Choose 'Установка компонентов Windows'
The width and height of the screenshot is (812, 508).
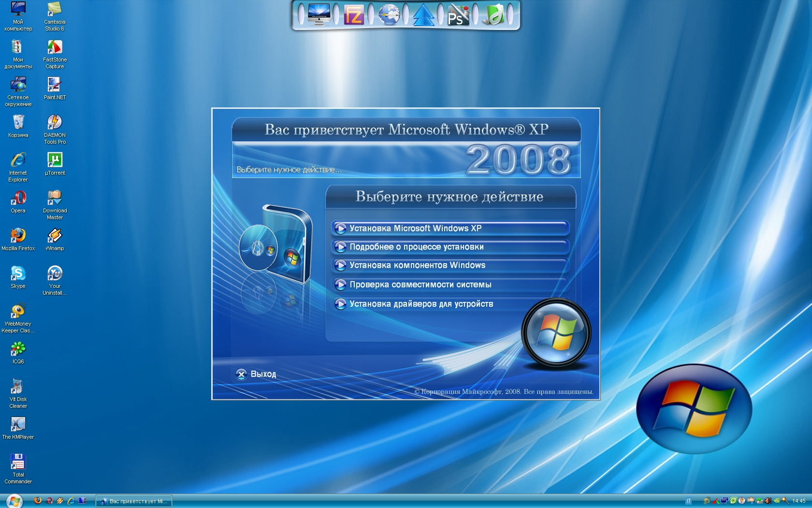(450, 265)
